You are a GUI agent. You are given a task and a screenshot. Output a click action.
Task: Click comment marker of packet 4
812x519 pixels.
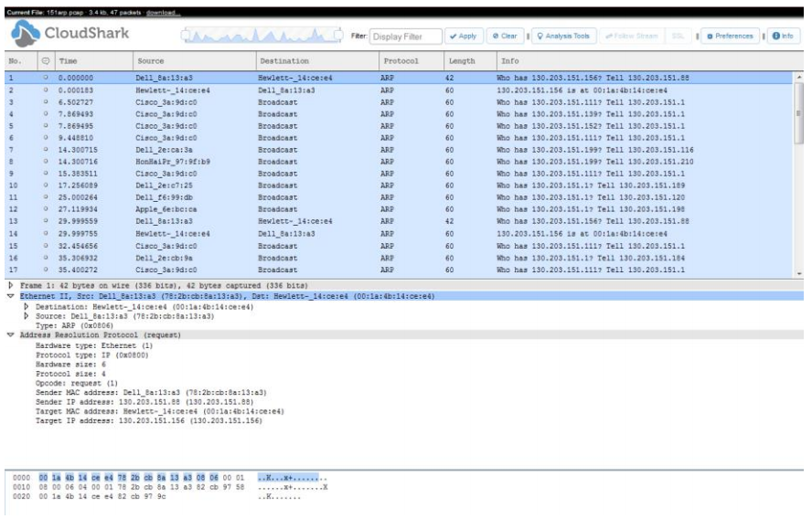point(46,114)
